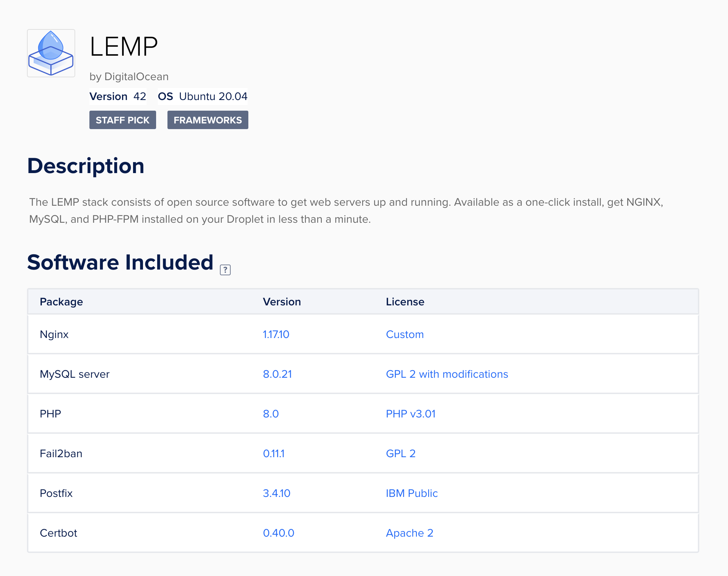Open the GPL 2 license for Fail2ban
This screenshot has height=576, width=728.
point(400,453)
